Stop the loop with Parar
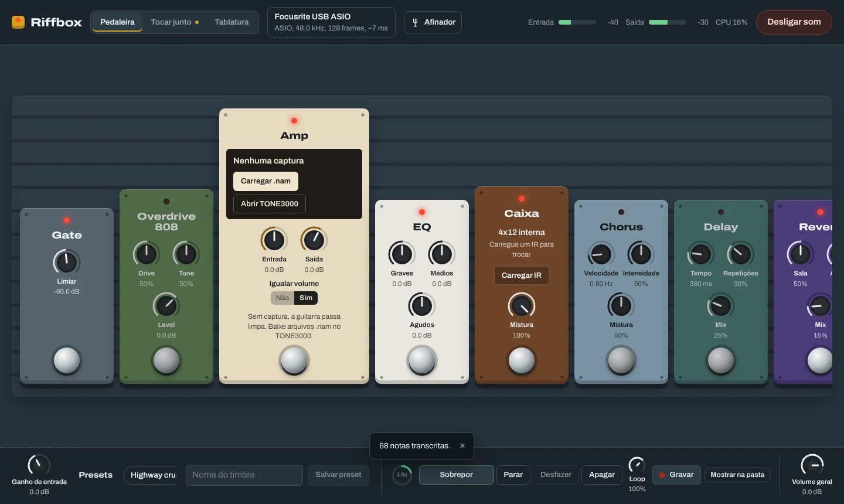The image size is (844, 504). pos(513,475)
